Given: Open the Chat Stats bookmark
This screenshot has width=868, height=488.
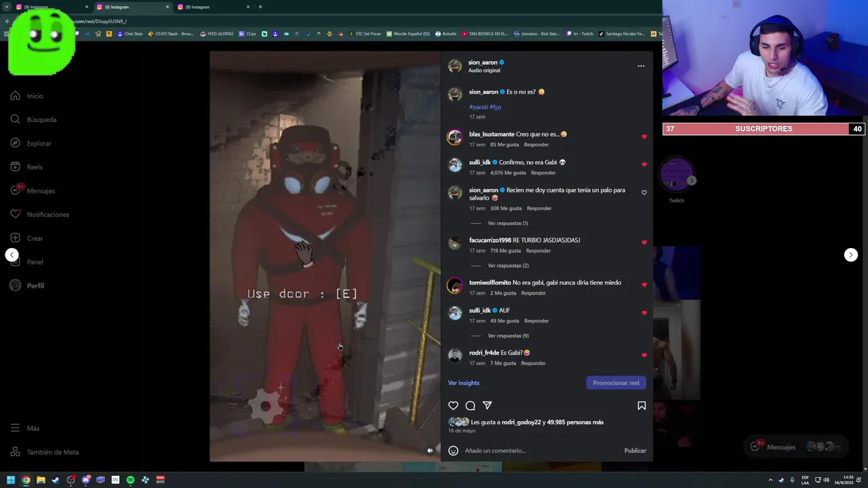Looking at the screenshot, I should (x=130, y=34).
